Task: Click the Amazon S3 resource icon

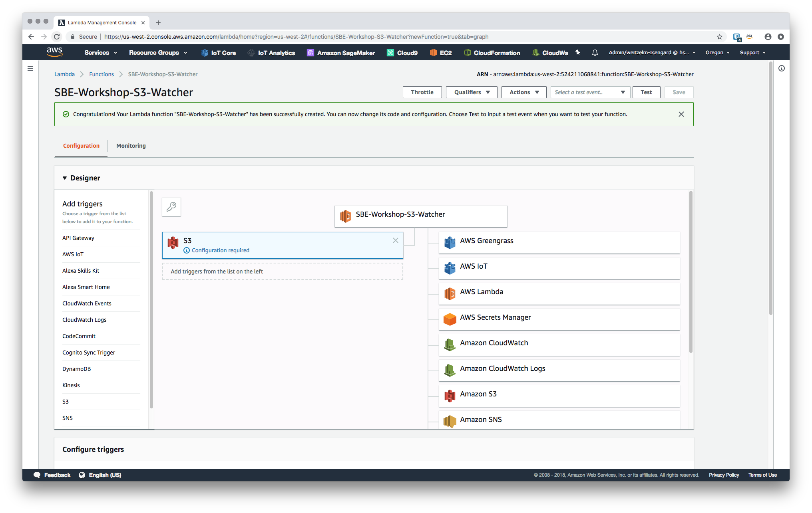Action: coord(450,395)
